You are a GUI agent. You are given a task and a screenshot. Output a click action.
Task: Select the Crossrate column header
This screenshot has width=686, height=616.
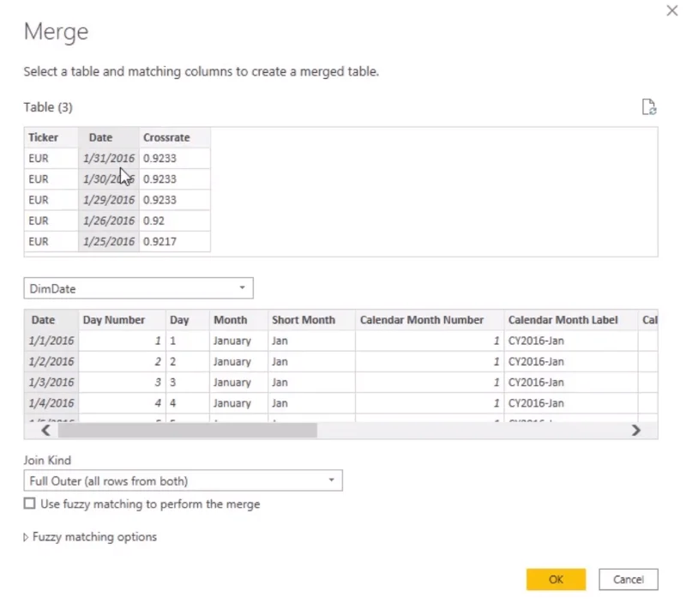[x=175, y=137]
